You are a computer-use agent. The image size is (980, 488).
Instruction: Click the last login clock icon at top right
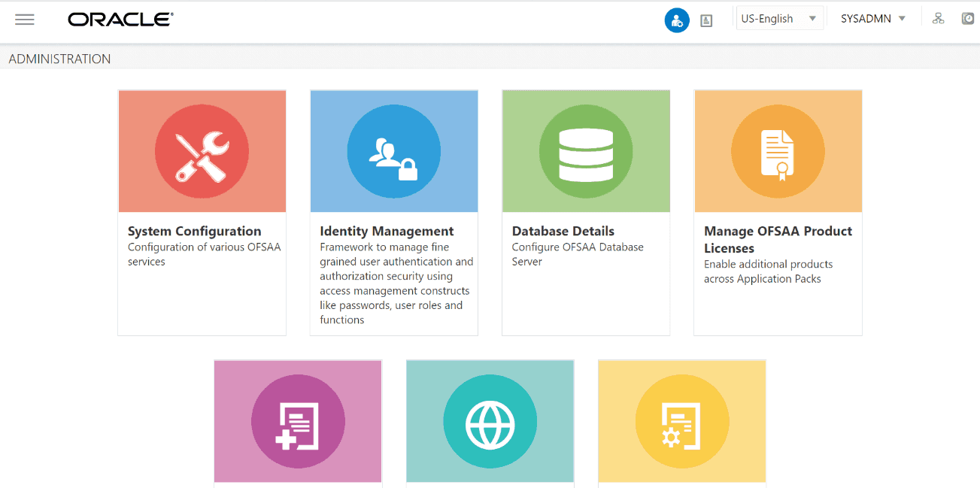[968, 18]
